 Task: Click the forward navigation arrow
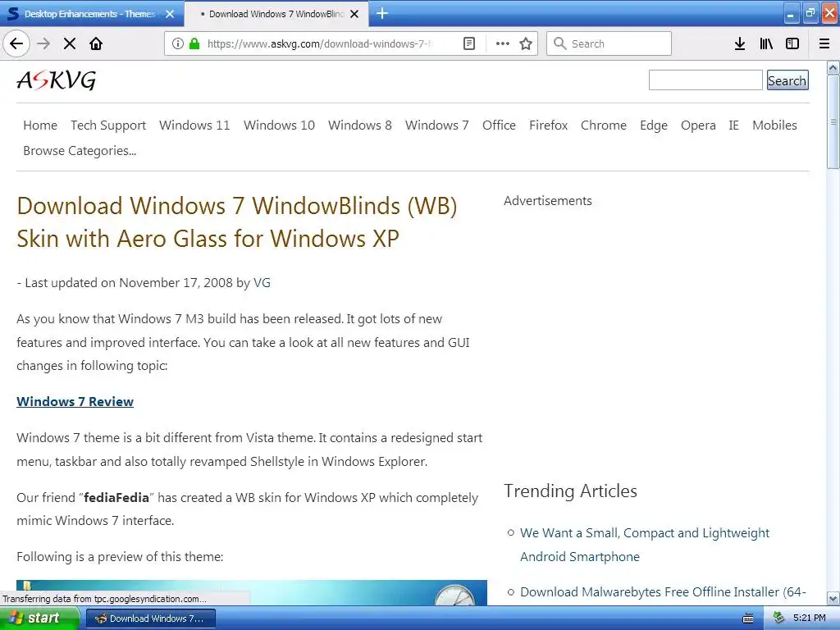[43, 43]
